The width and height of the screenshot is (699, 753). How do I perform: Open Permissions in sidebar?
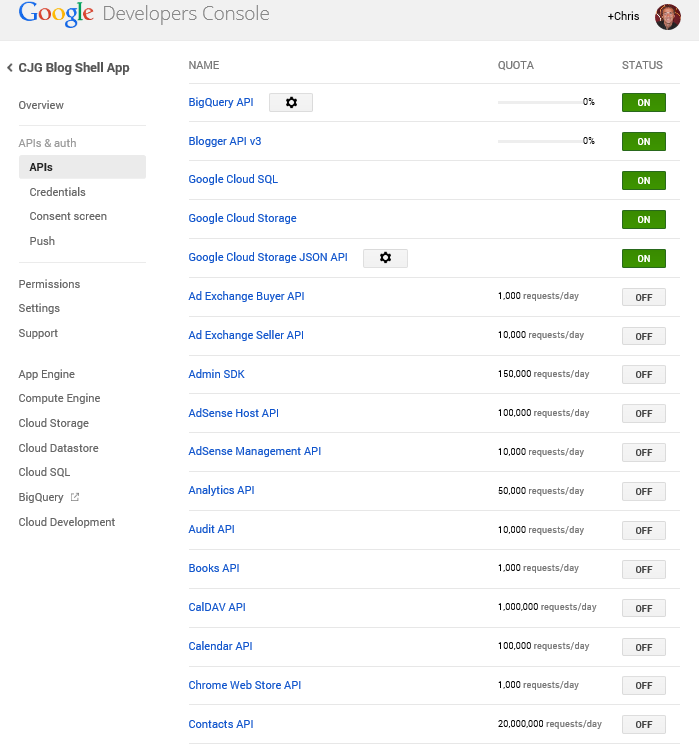click(49, 284)
